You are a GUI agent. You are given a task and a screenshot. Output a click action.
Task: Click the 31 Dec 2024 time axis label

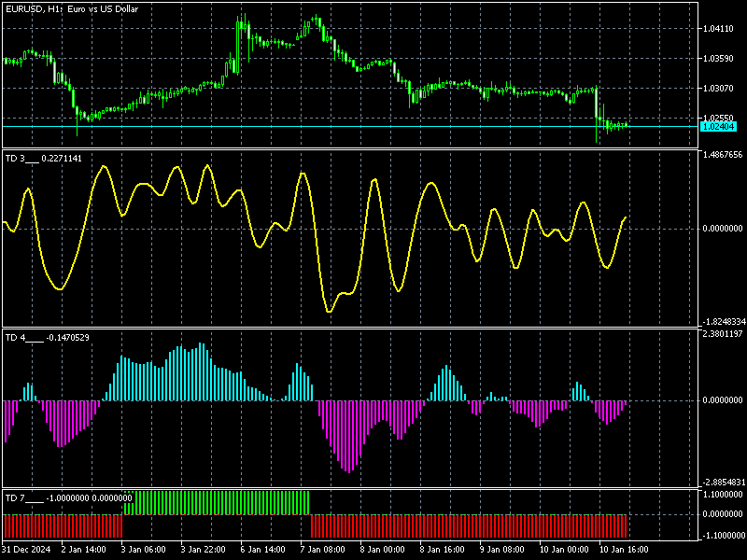26,550
